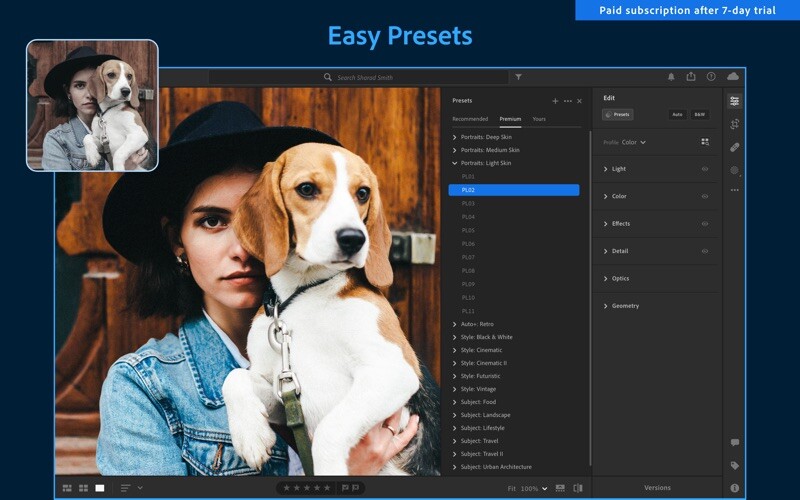Show original before-after compare icon
The image size is (800, 500).
click(x=578, y=488)
